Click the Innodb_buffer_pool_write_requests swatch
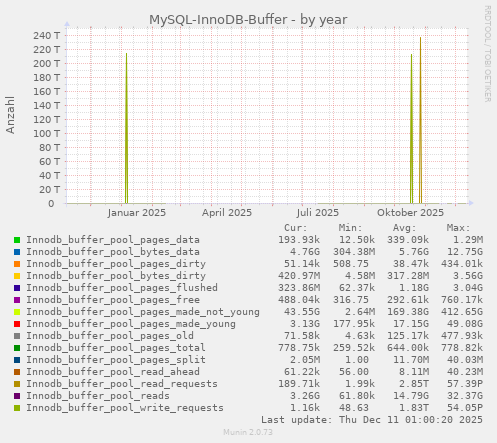 (x=17, y=408)
